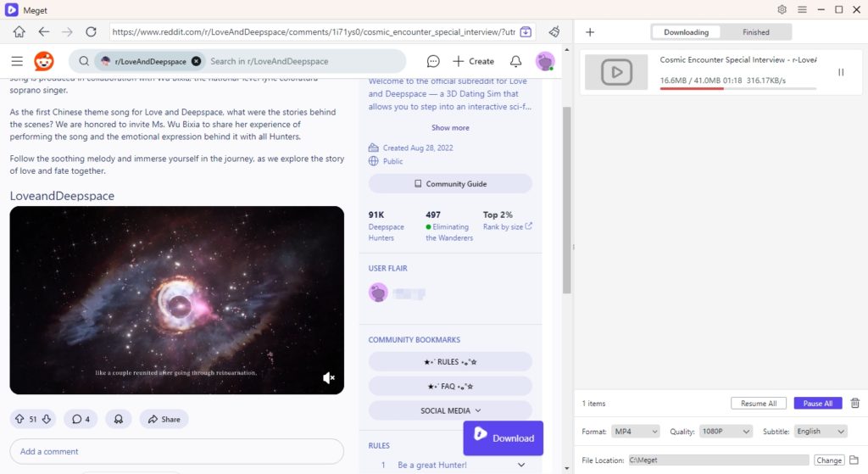
Task: Upvote the post
Action: 19,419
